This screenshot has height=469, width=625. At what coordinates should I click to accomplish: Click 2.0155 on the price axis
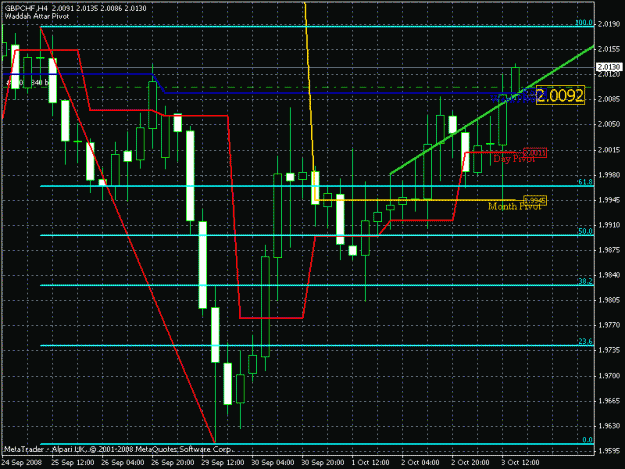pos(609,49)
